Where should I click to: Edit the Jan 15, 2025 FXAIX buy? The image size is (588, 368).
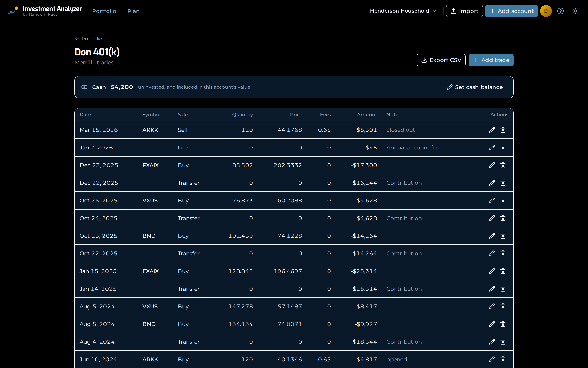click(x=492, y=271)
